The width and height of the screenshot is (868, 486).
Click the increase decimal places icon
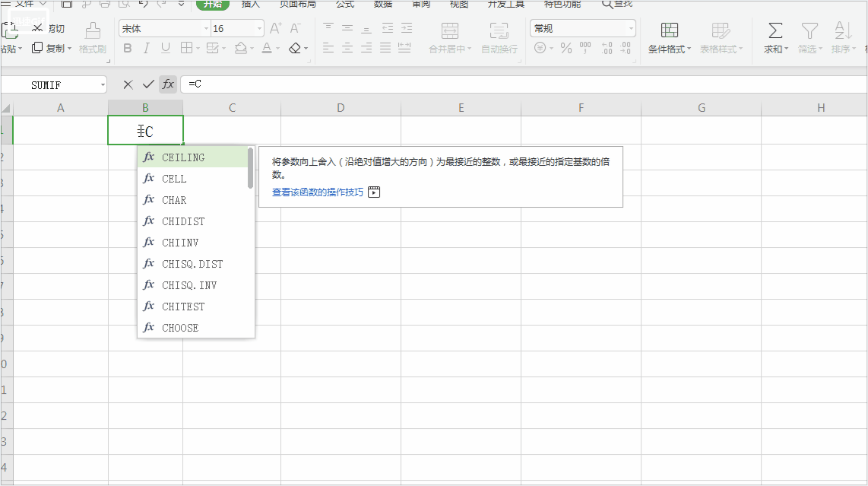[x=607, y=48]
